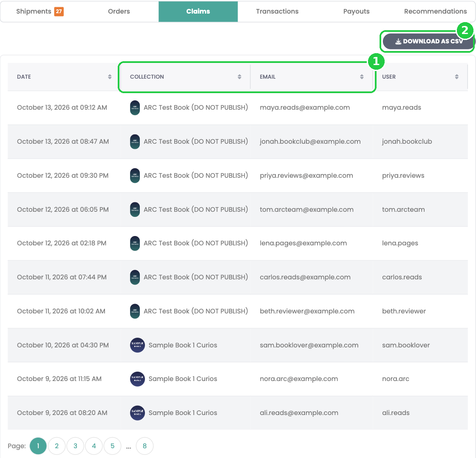The width and height of the screenshot is (476, 458).
Task: Go to page 3
Action: click(75, 446)
